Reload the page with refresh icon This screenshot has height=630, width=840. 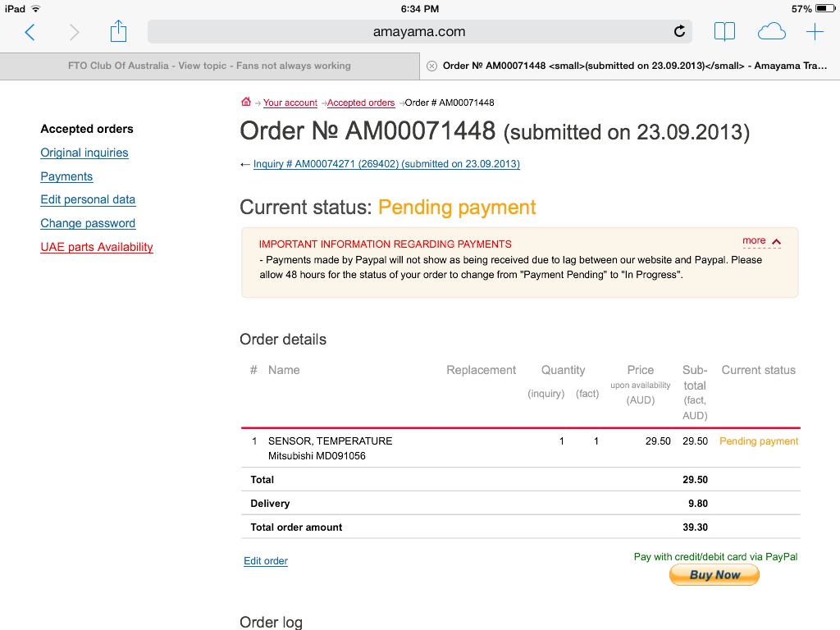(679, 32)
